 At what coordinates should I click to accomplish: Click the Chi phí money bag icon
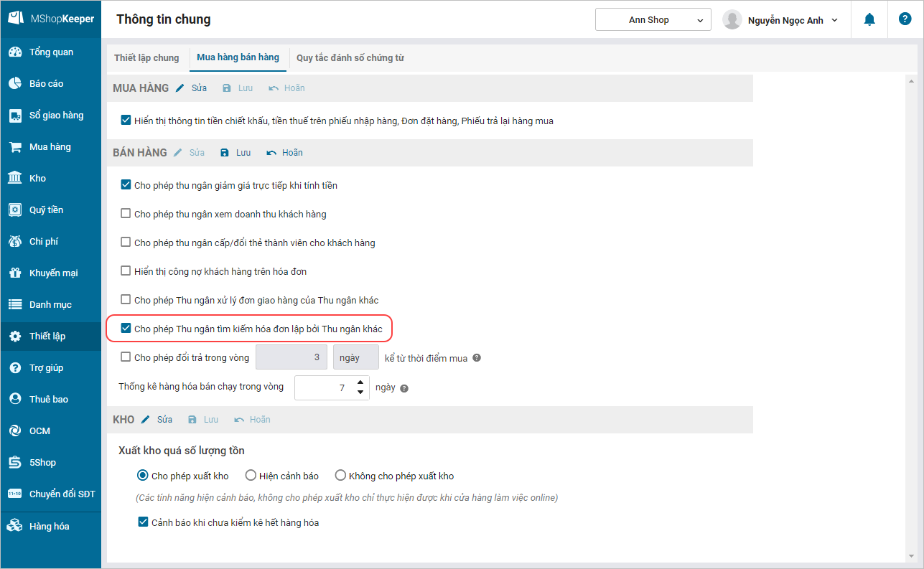point(15,242)
